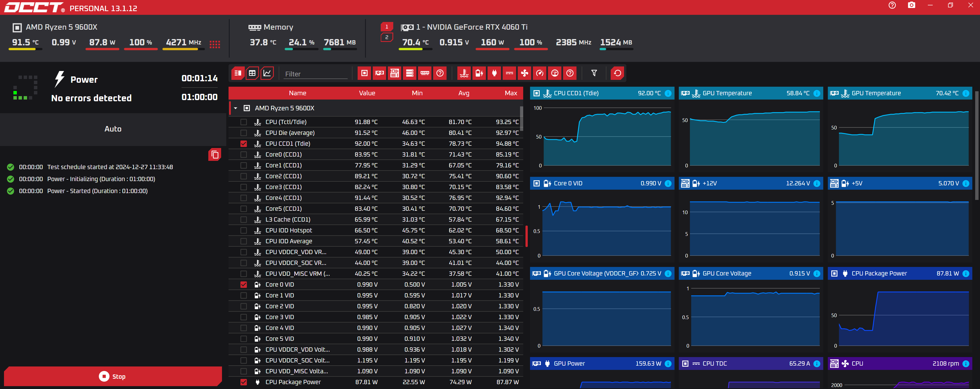
Task: Stop the running Power test
Action: click(x=113, y=376)
